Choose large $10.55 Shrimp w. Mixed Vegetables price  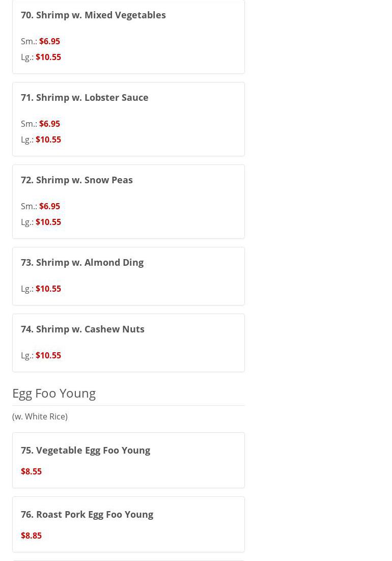48,57
